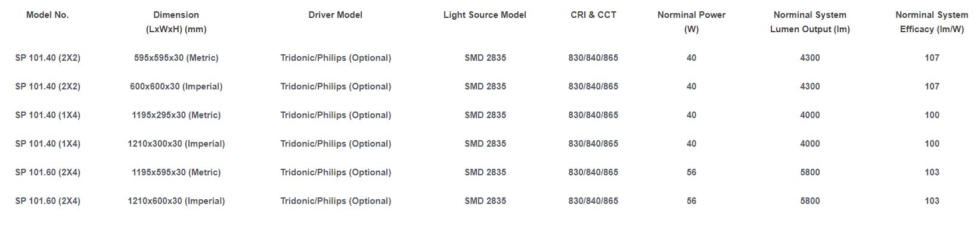
Task: Click the 1210x300x30 (Imperial) dimension cell
Action: 176,144
